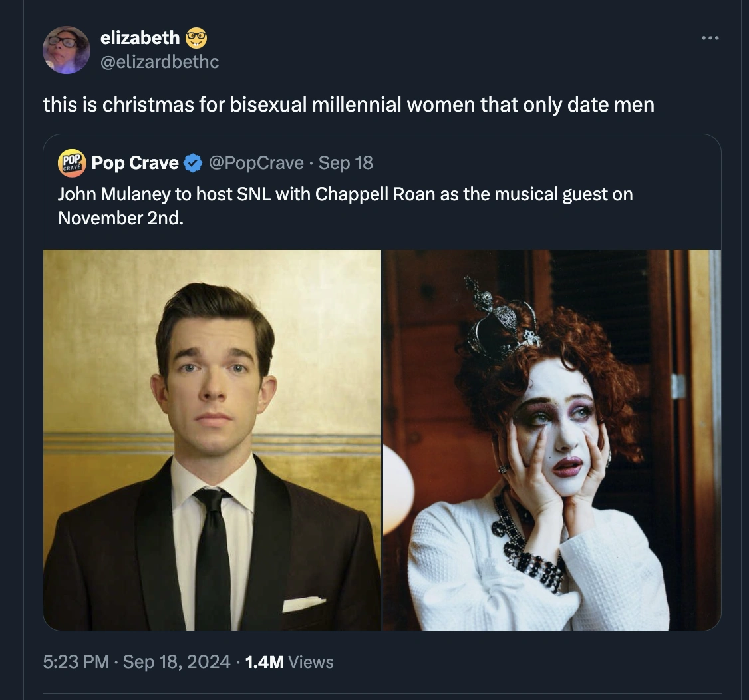Click the blue verified badge checkmark

pyautogui.click(x=193, y=163)
